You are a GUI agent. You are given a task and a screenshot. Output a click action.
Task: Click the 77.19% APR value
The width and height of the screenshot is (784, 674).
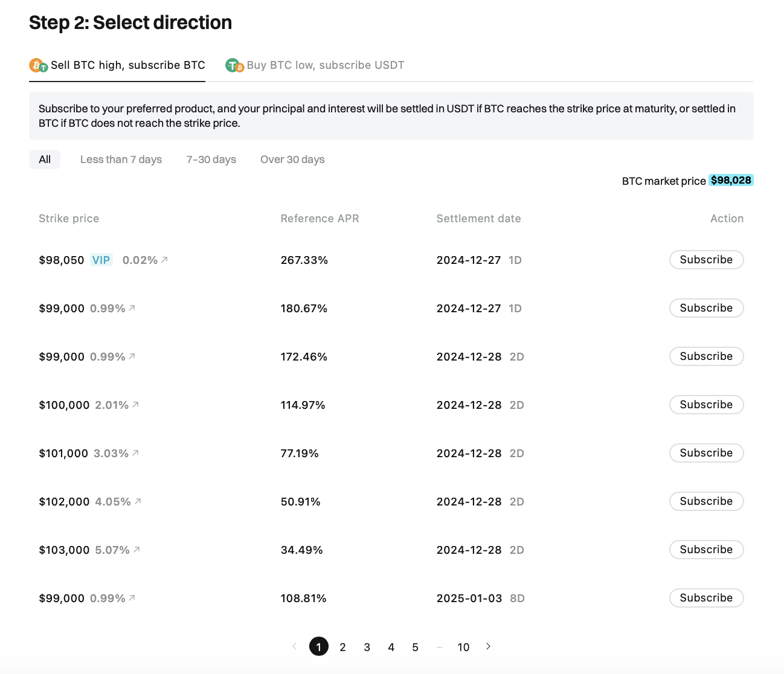click(300, 453)
